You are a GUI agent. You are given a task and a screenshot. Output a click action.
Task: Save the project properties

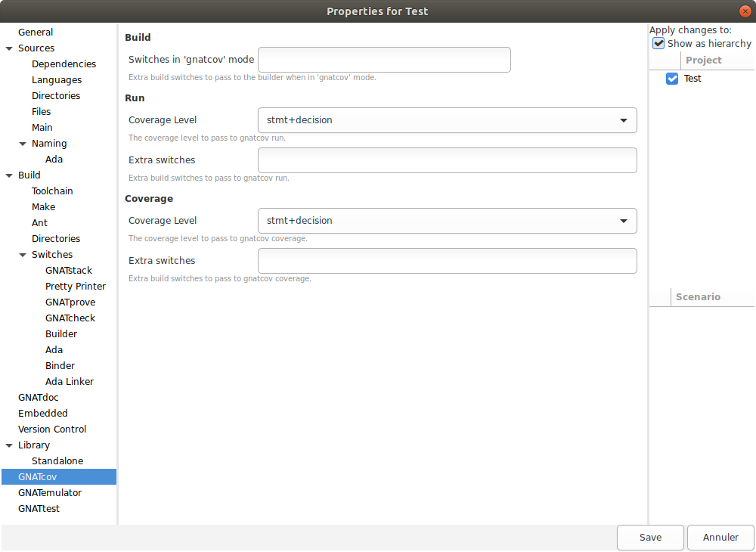pos(650,538)
